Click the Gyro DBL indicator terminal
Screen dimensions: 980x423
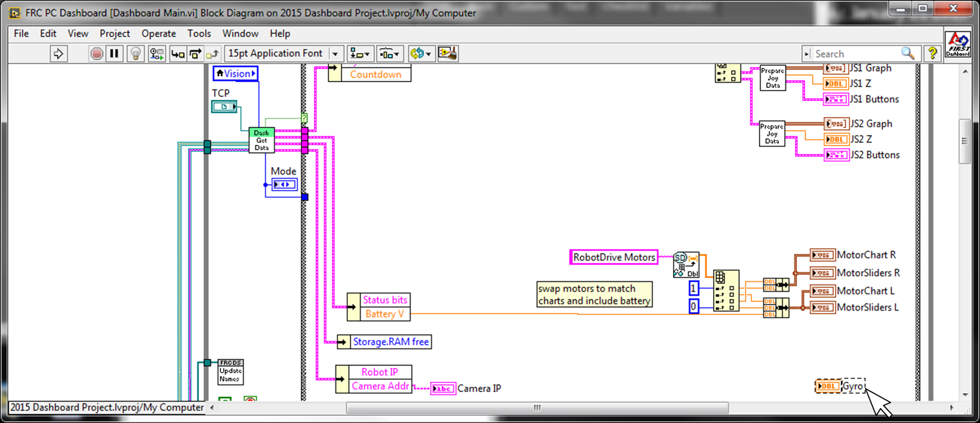point(827,387)
